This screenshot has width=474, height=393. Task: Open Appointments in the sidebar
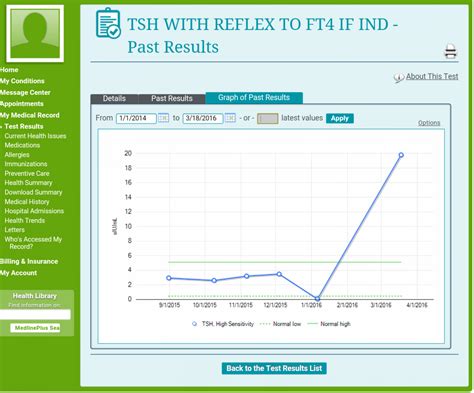coord(22,104)
